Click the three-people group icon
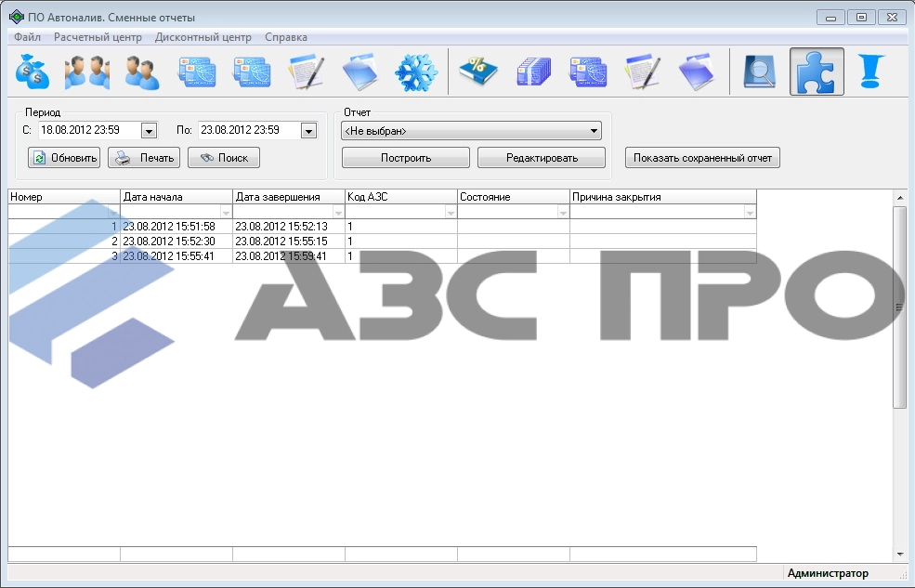Screen dimensions: 915x588 [87, 72]
